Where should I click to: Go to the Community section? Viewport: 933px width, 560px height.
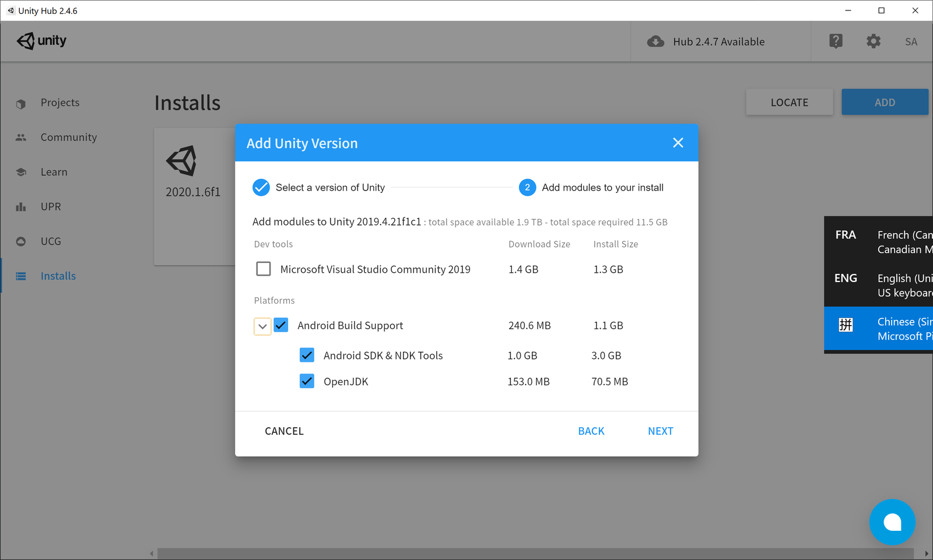[69, 138]
